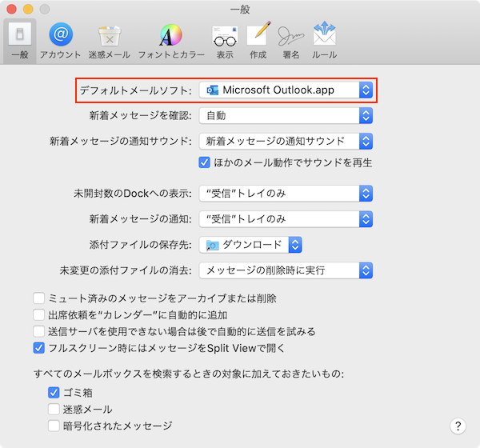Click the help question mark button
This screenshot has height=448, width=480.
pos(458,426)
